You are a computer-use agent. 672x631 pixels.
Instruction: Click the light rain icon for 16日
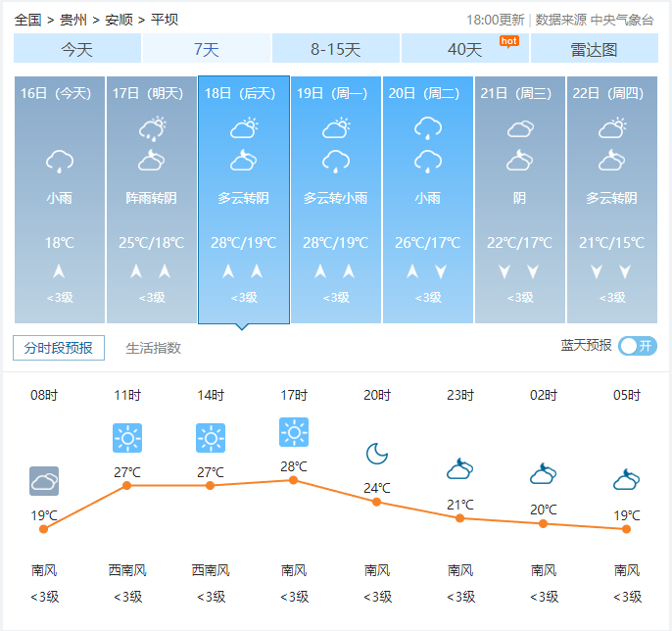point(60,161)
